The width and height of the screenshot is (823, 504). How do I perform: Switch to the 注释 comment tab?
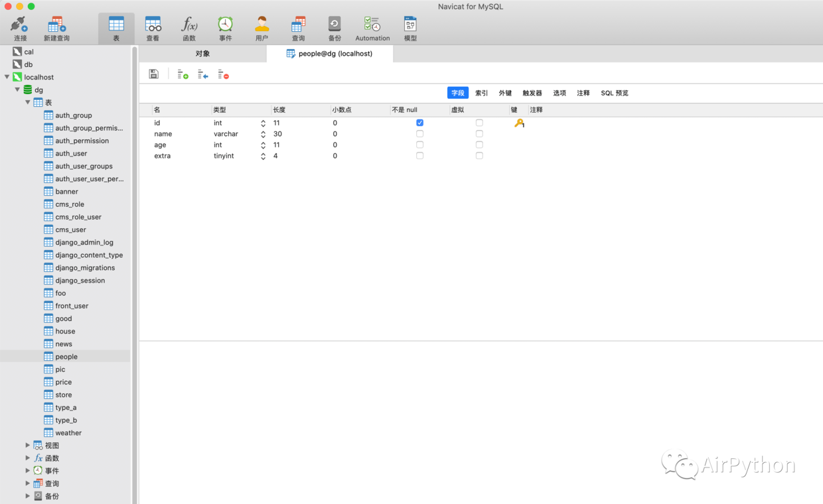[x=583, y=93]
